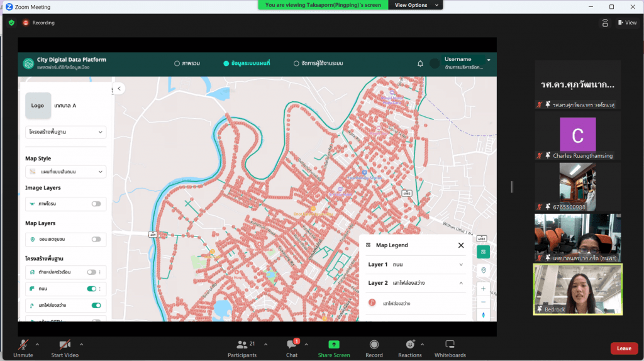
Task: Open the audio options arrow beside Unmute
Action: 37,345
